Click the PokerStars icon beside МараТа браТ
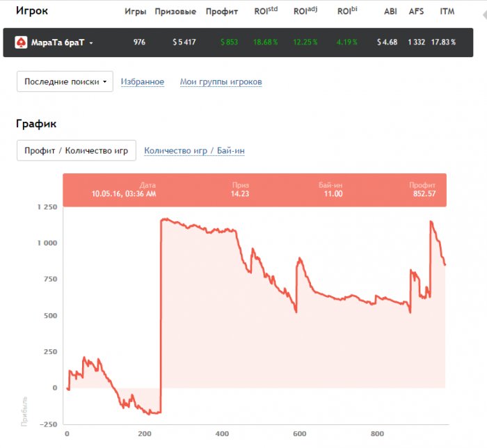This screenshot has height=448, width=487. pos(21,42)
